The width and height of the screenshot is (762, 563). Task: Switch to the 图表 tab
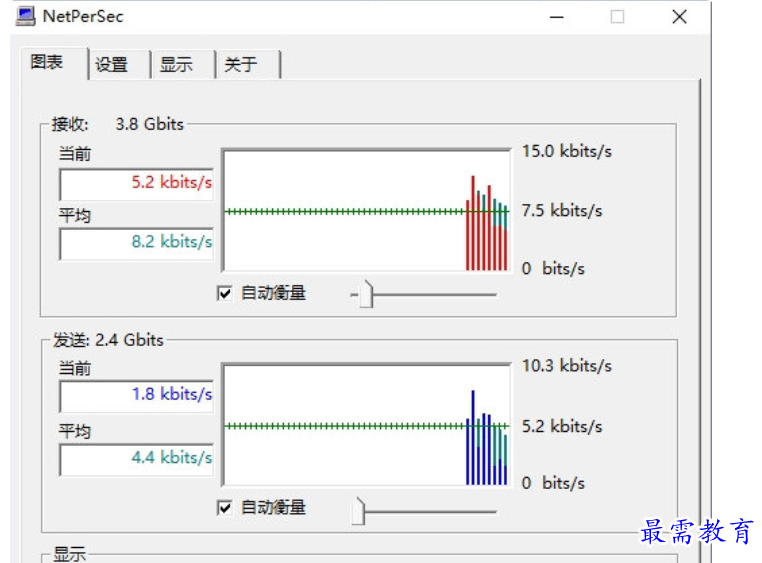pos(54,63)
